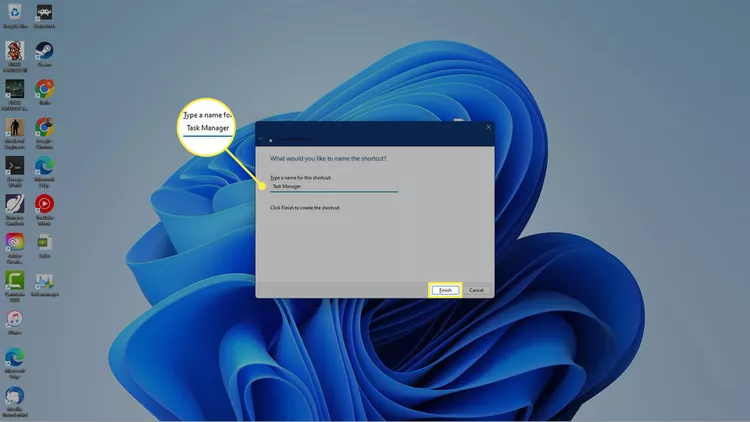
Task: Open the green document file icon
Action: tap(44, 246)
